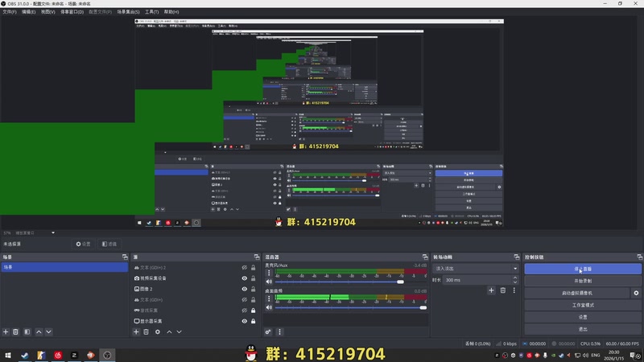Viewport: 644px width, 362px height.
Task: Mute 麦克风/Aux speaker icon
Action: click(x=269, y=282)
